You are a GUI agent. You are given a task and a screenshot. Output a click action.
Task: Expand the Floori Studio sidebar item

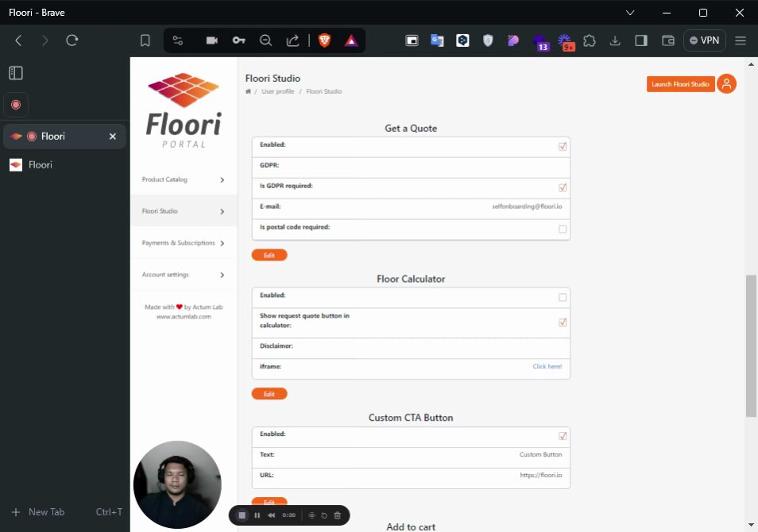(x=184, y=211)
